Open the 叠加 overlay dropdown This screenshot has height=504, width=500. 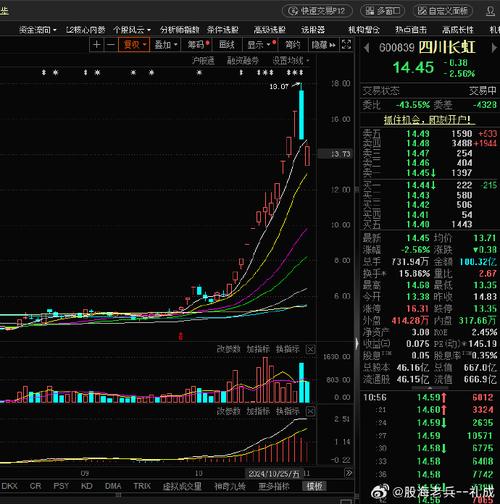pos(165,45)
